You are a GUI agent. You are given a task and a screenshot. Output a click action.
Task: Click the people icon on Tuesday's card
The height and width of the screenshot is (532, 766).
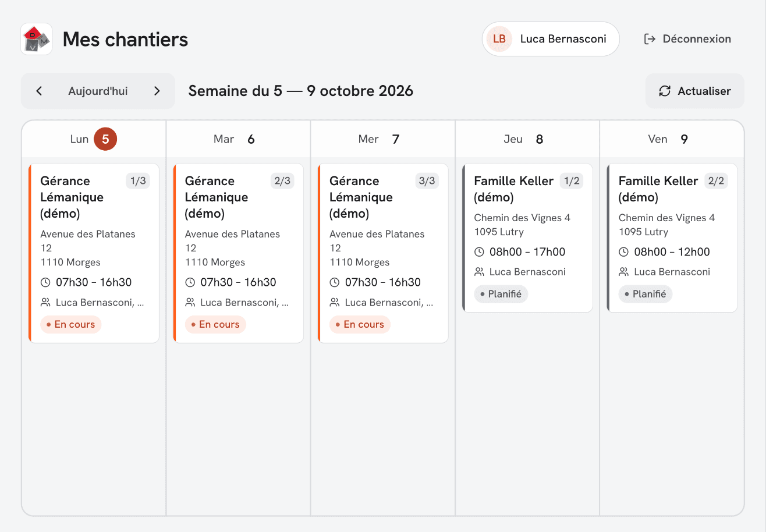click(190, 302)
